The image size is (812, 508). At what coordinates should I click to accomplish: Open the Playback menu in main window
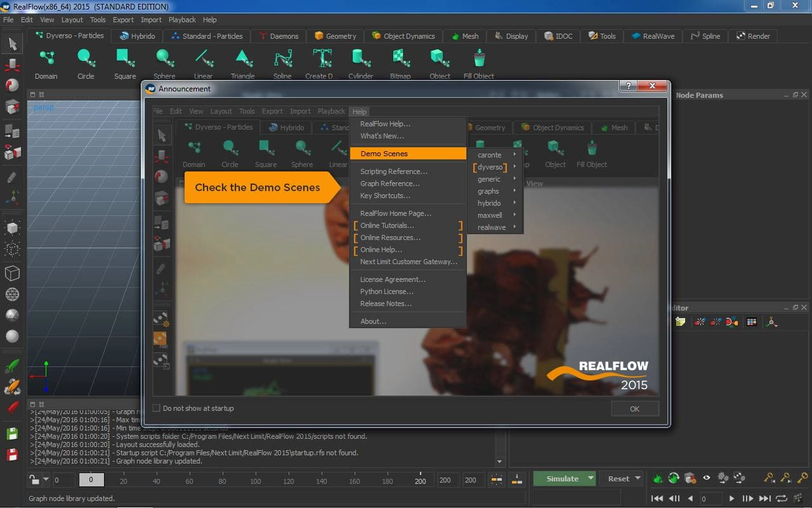(182, 20)
